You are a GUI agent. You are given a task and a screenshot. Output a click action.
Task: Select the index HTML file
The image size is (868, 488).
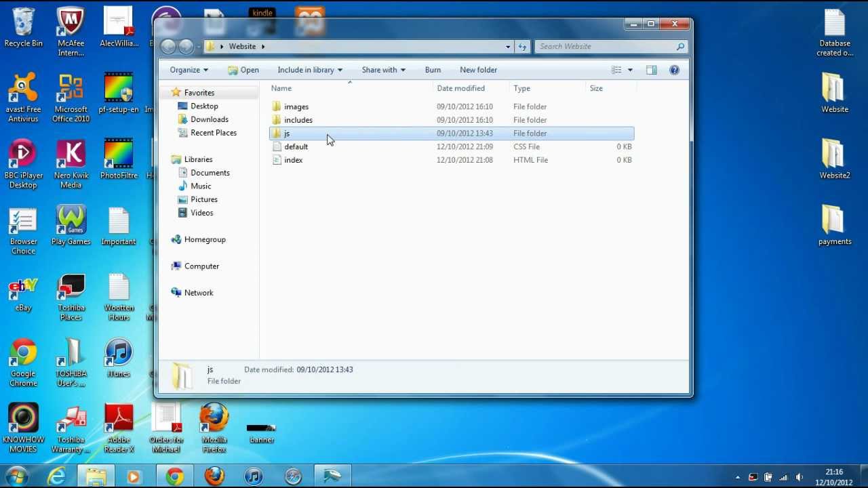pos(452,160)
